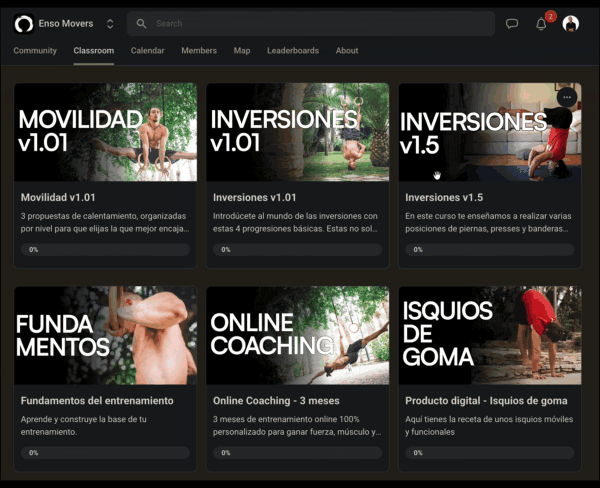600x488 pixels.
Task: Click description starting 'En este curso te enseñamos'
Action: point(488,222)
